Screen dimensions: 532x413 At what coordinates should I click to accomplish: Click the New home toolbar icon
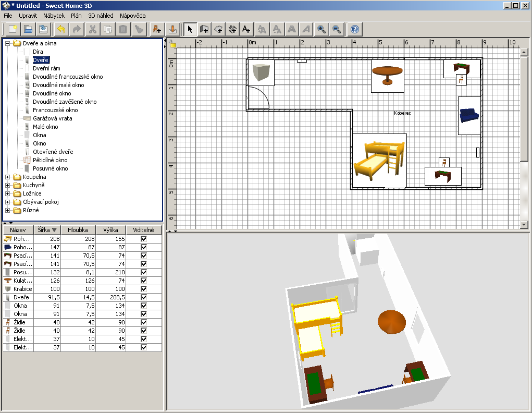[13, 30]
